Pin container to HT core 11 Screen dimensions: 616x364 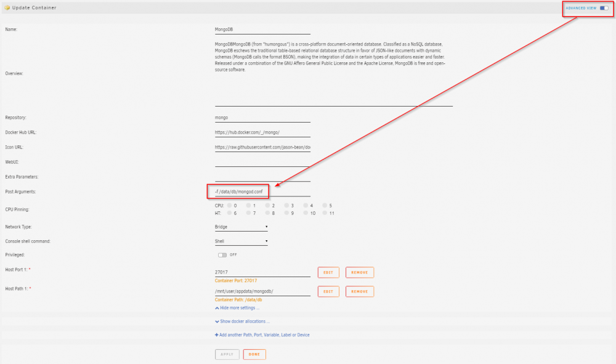point(325,213)
